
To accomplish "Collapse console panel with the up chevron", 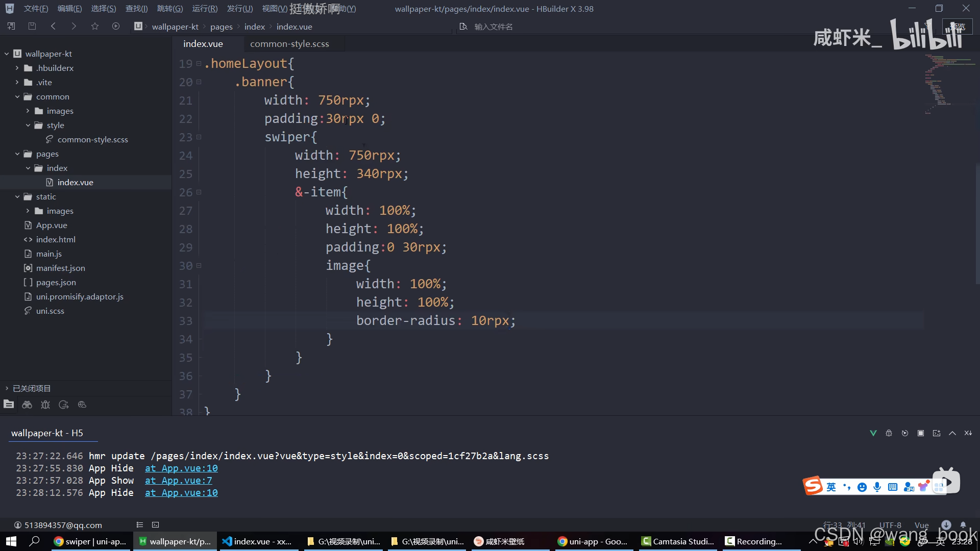I will coord(952,433).
